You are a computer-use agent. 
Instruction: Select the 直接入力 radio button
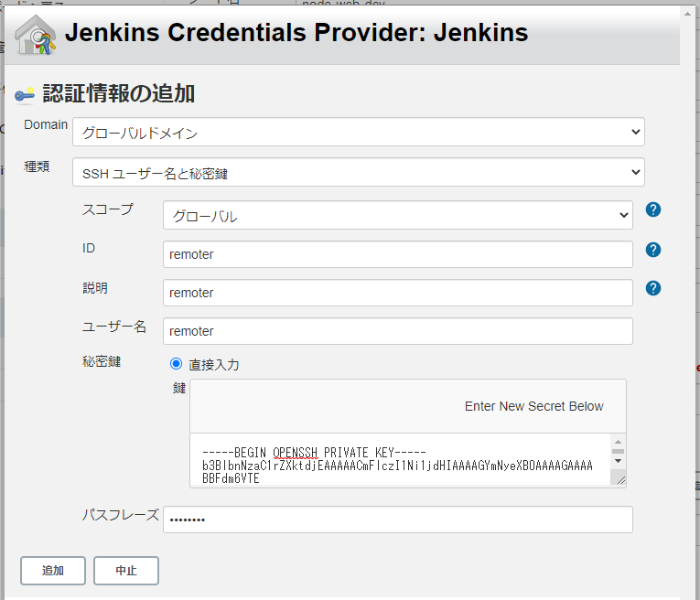click(176, 364)
